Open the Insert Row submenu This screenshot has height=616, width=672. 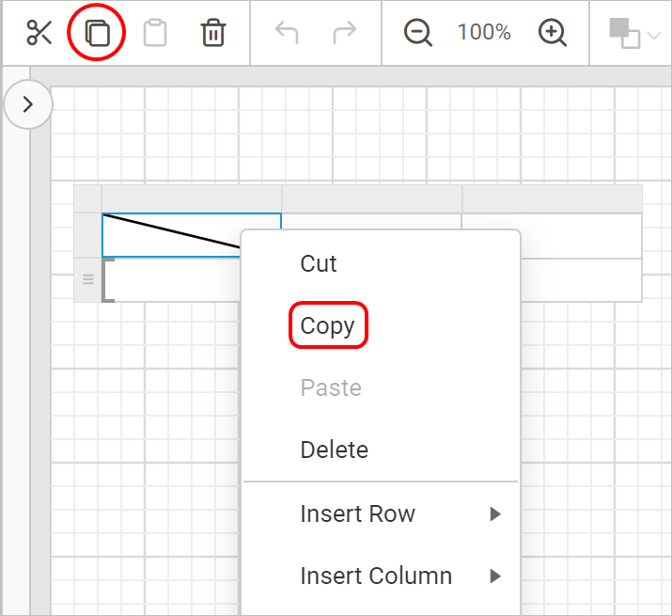pos(380,513)
